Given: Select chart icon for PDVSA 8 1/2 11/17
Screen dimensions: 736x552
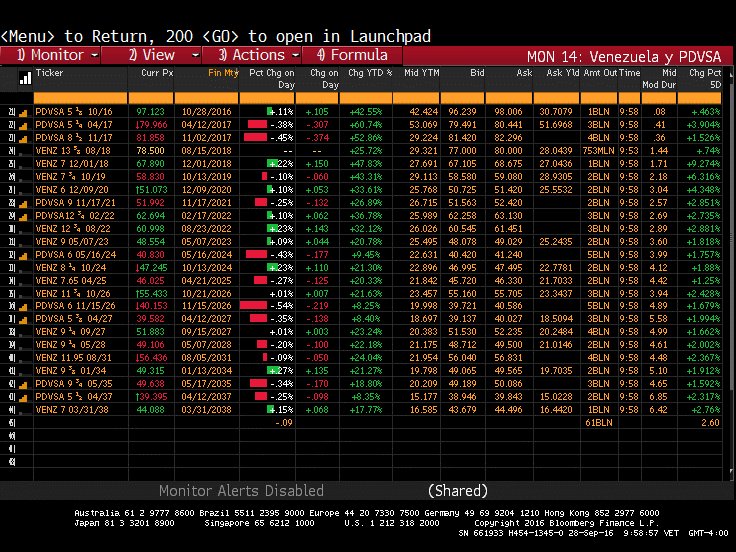Looking at the screenshot, I should click(24, 136).
